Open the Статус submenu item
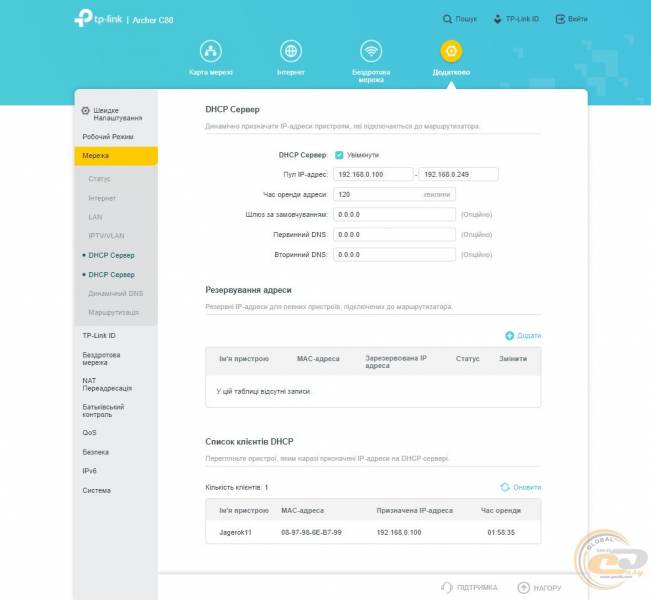Screen dimensions: 651x600 (x=100, y=179)
